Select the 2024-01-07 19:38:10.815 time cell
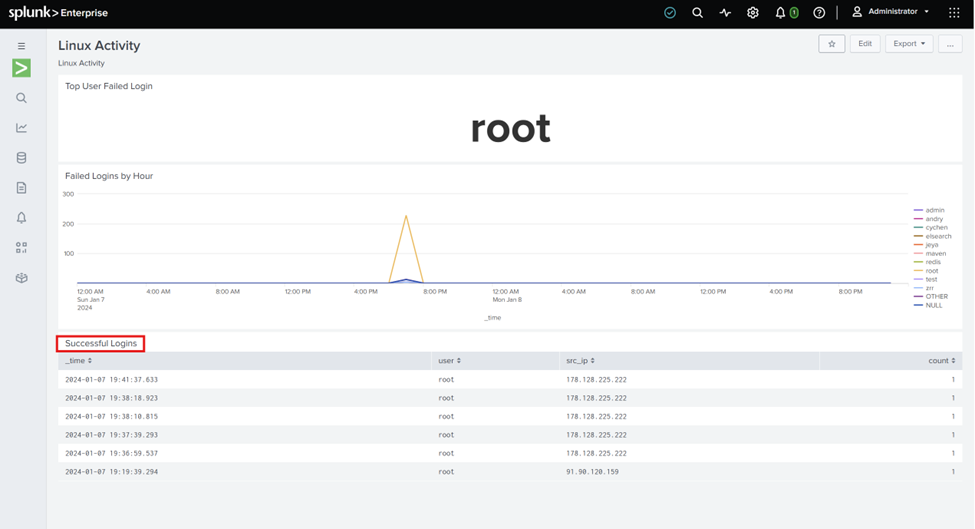Viewport: 975px width, 529px height. 111,416
